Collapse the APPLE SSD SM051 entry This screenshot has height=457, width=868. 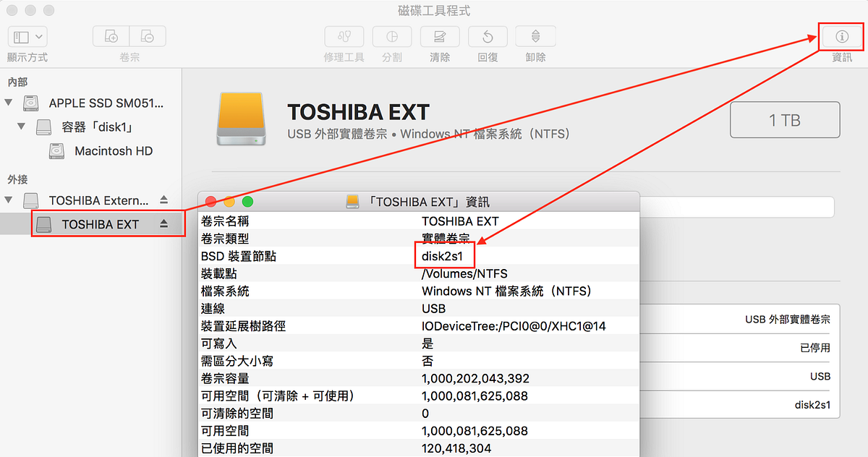point(9,103)
